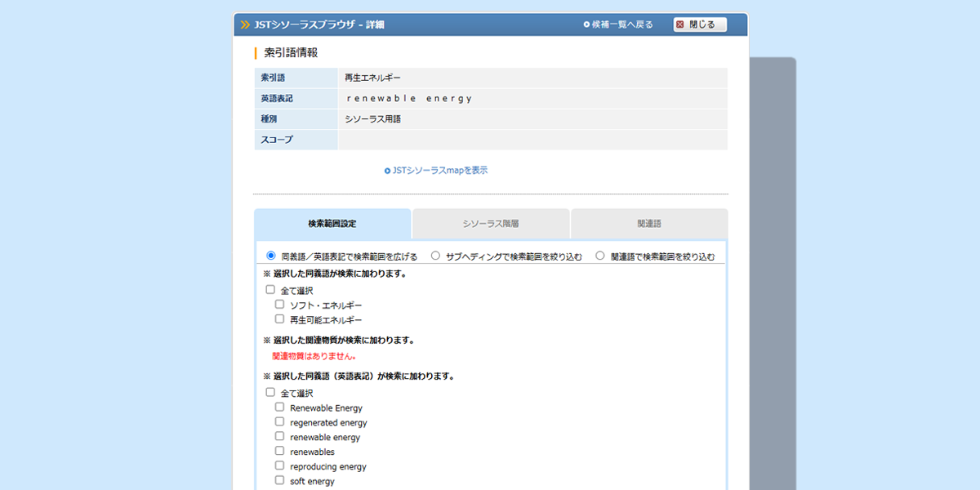Check 全て選択 under 同義語 section
Screen dimensions: 980x490
click(270, 289)
